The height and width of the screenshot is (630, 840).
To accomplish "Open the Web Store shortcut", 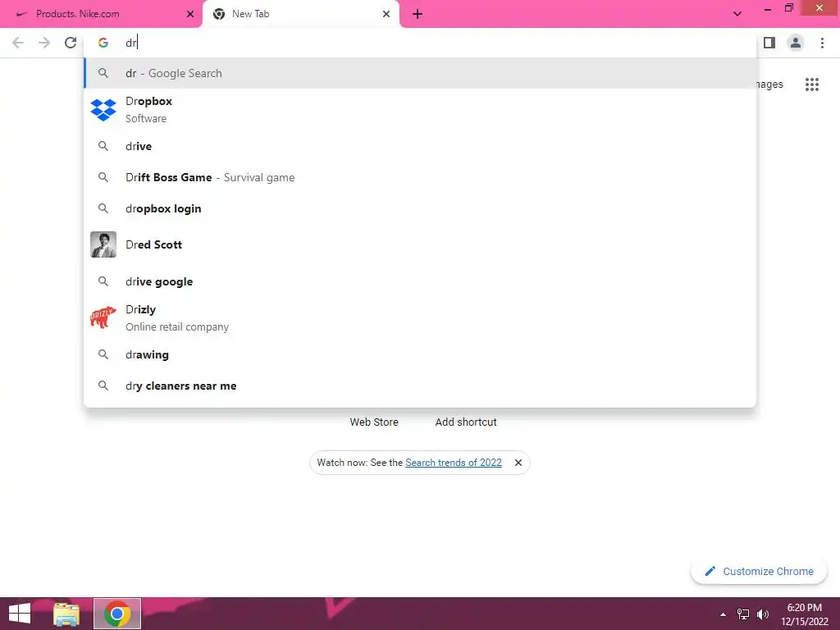I will pyautogui.click(x=374, y=422).
